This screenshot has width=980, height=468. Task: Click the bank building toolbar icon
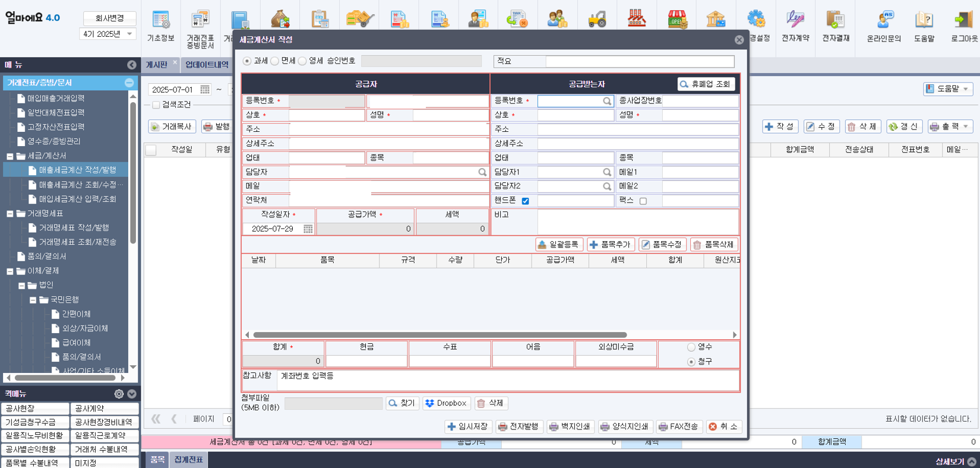(x=716, y=19)
